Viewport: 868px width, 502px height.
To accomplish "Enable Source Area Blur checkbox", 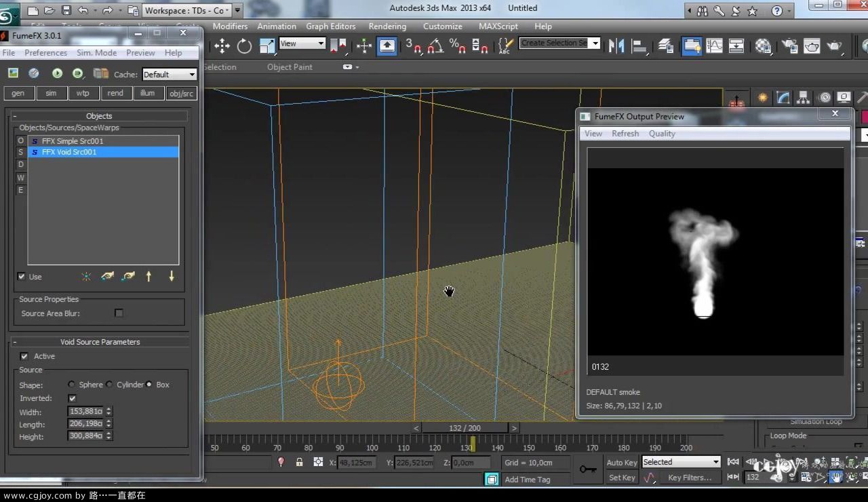I will point(119,313).
